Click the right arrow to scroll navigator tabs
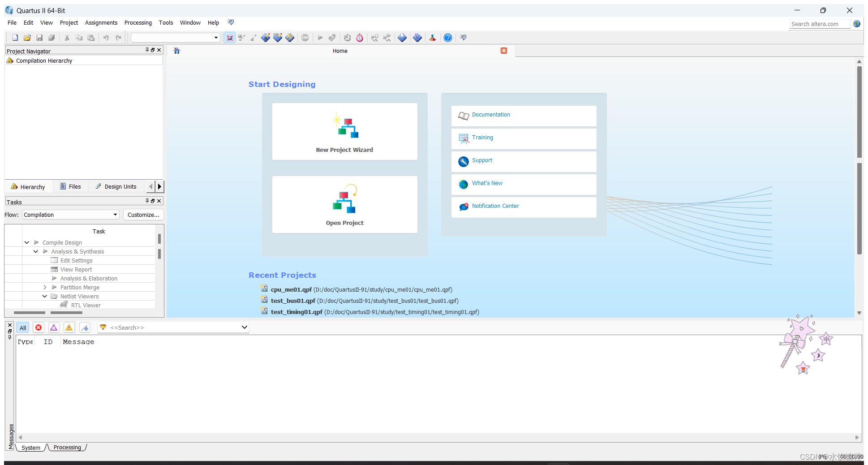Screen dimensions: 868x465 pos(159,186)
